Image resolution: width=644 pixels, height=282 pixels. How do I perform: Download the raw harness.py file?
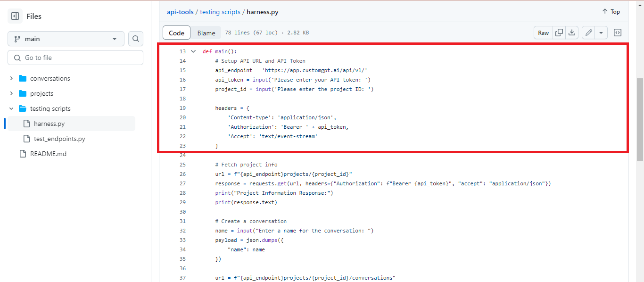click(571, 32)
